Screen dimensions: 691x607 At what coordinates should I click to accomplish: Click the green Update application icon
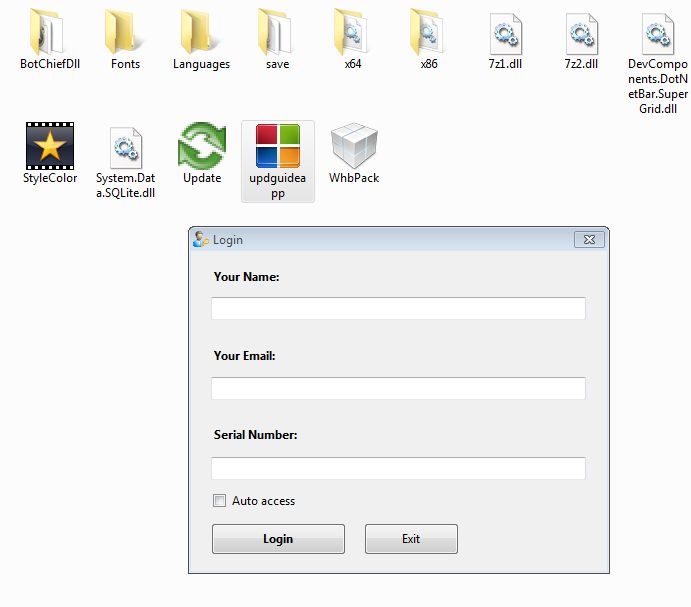point(201,146)
